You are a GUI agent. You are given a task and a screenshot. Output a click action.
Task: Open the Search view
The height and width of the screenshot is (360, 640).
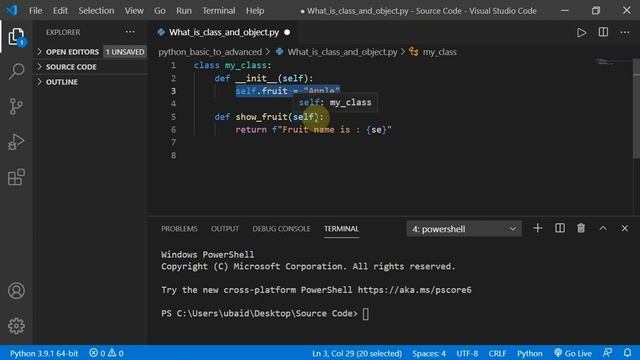click(16, 71)
